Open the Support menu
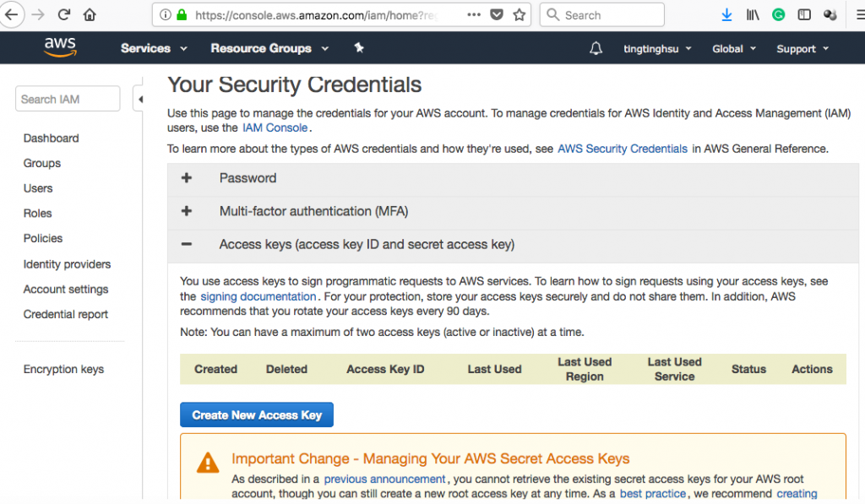This screenshot has height=504, width=865. (802, 49)
